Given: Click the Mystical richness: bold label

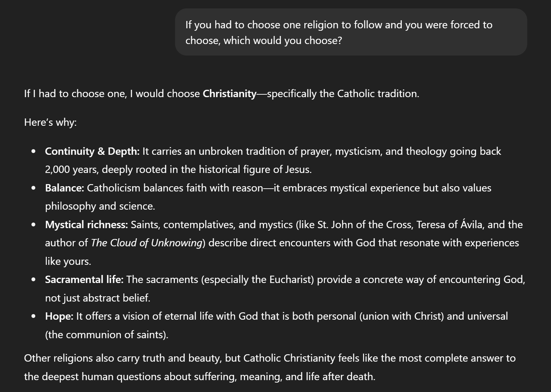Looking at the screenshot, I should [x=87, y=225].
